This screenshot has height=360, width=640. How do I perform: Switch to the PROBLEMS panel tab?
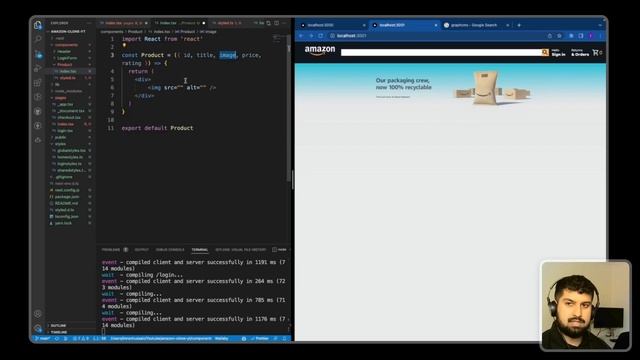point(111,250)
